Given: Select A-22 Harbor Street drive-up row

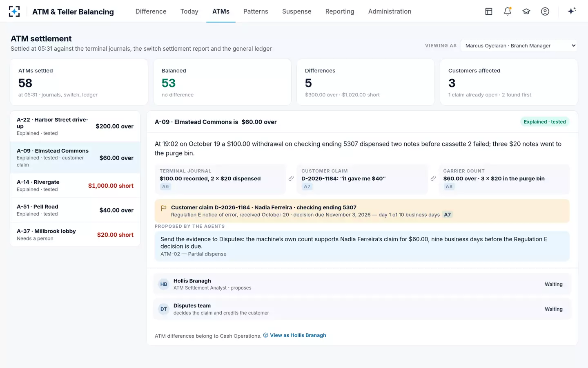Looking at the screenshot, I should click(75, 126).
